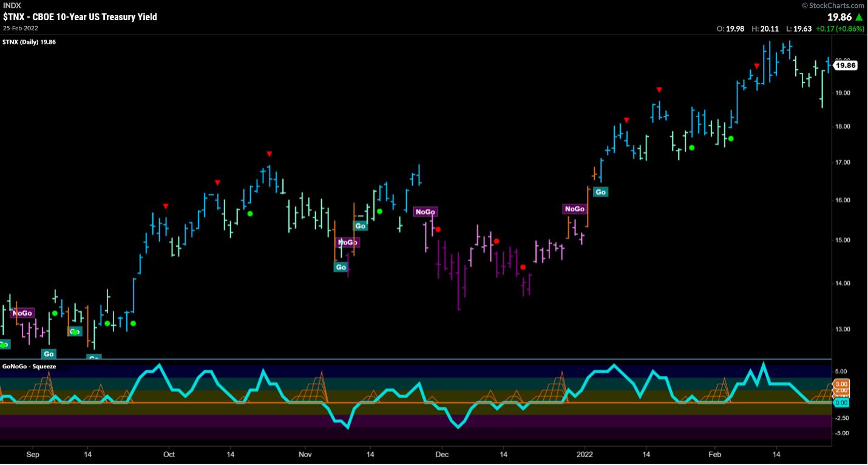This screenshot has height=465, width=868.
Task: Click the 19.86 price tag on the right axis
Action: pos(845,66)
